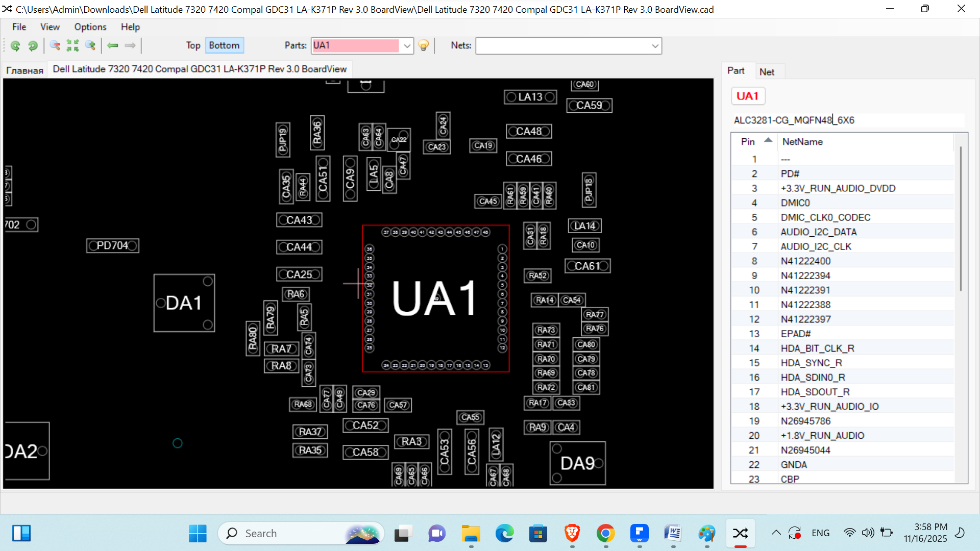Click the rotate counterclockwise toolbar icon
The height and width of the screenshot is (551, 980).
15,46
